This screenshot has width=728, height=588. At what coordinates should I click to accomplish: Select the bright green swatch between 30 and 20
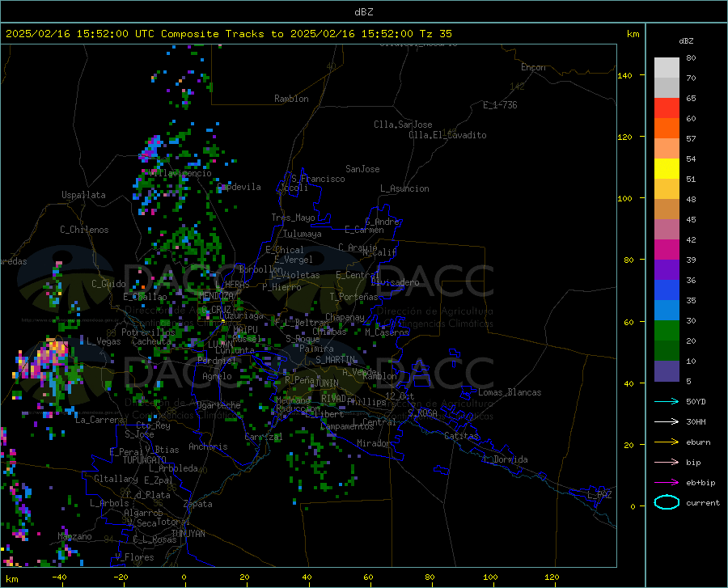(667, 331)
